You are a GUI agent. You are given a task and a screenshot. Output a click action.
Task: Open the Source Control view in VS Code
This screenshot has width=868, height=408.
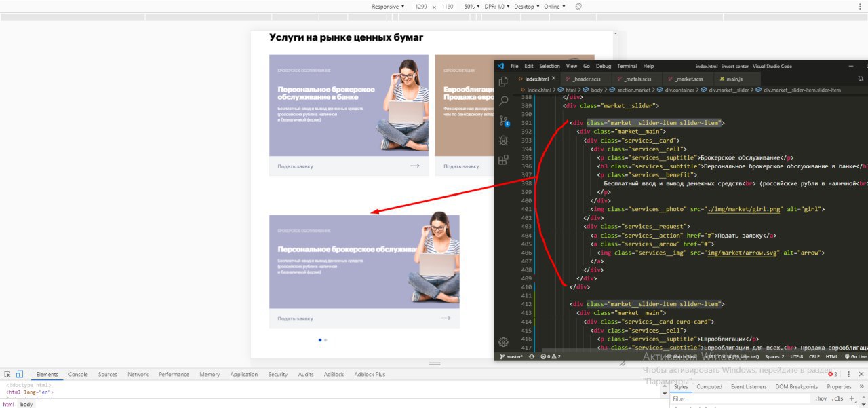click(x=503, y=121)
